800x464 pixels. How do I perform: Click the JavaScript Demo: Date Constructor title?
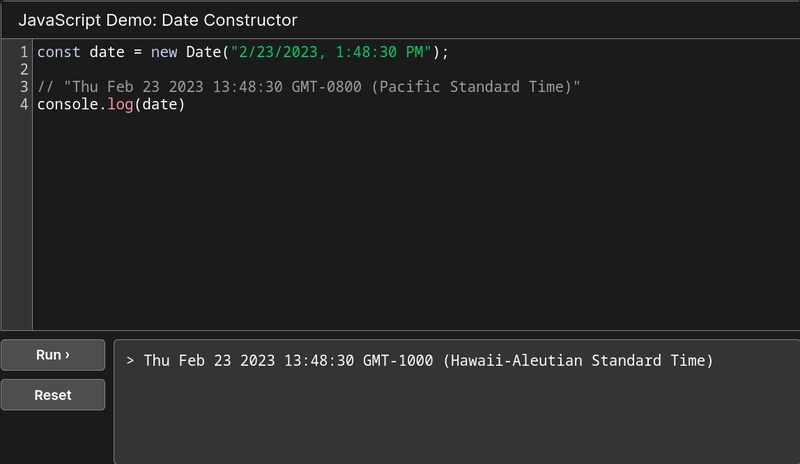click(x=157, y=20)
